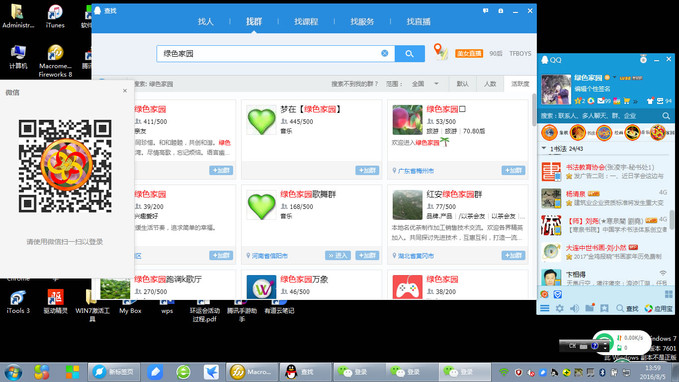Open the QQ penguin 查找 taskbar button

click(x=305, y=372)
